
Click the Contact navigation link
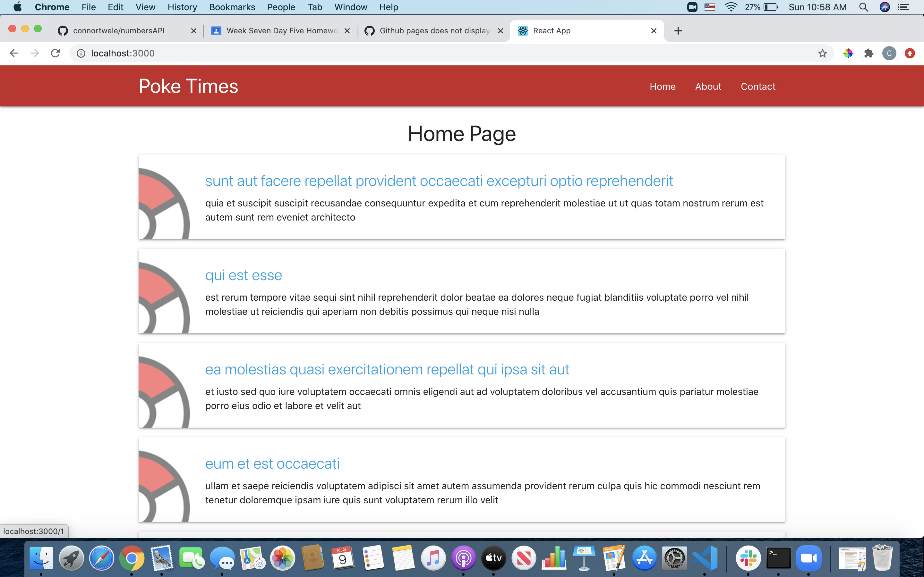758,86
